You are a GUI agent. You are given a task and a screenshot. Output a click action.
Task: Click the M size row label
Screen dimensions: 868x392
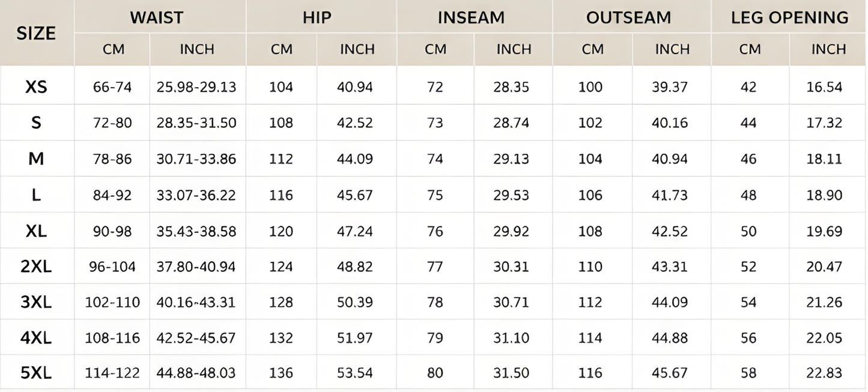(36, 159)
